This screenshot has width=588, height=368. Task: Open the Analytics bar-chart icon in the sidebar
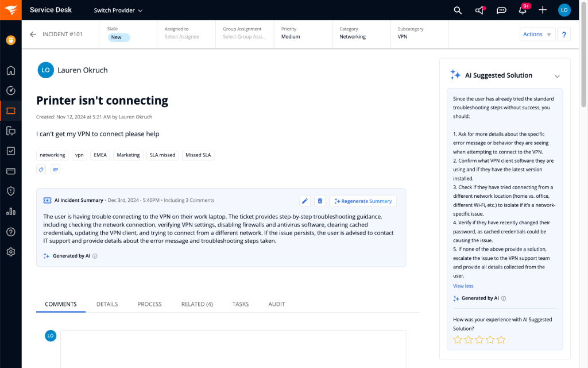click(x=10, y=212)
